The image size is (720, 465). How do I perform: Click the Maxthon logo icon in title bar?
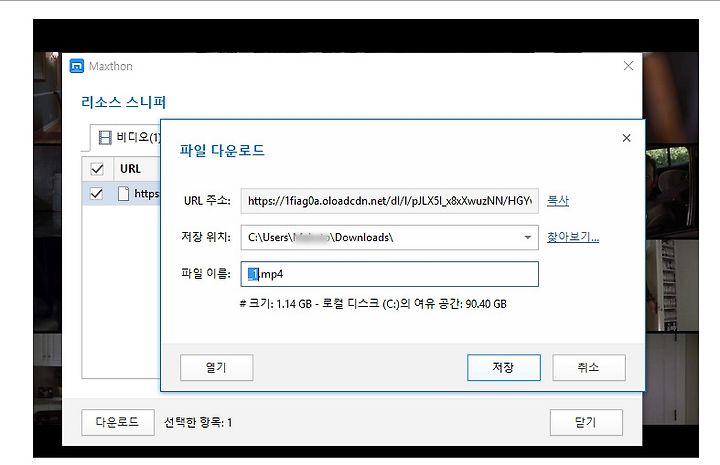77,66
